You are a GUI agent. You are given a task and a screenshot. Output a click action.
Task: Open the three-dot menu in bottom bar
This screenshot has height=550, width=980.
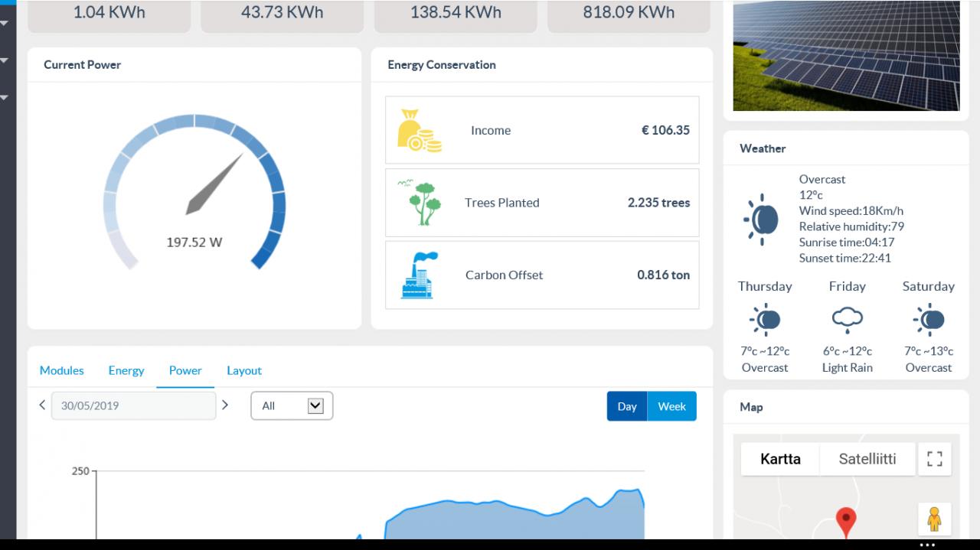tap(927, 545)
